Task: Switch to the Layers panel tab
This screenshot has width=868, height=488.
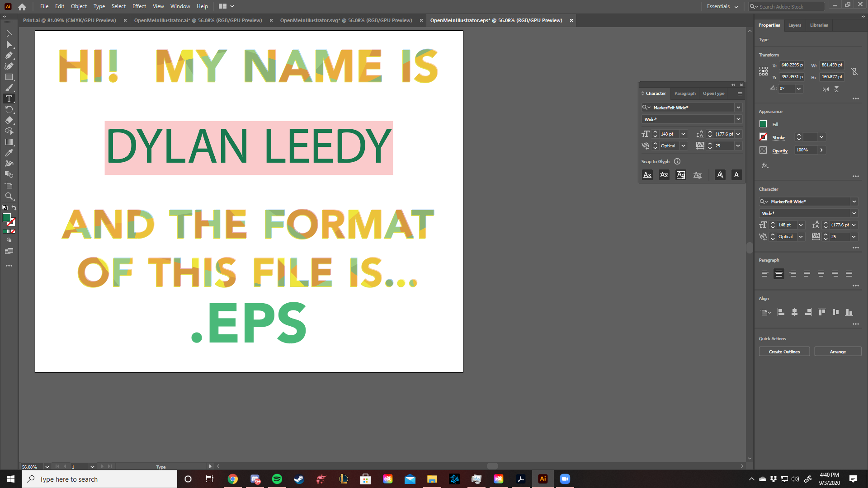Action: pos(794,25)
